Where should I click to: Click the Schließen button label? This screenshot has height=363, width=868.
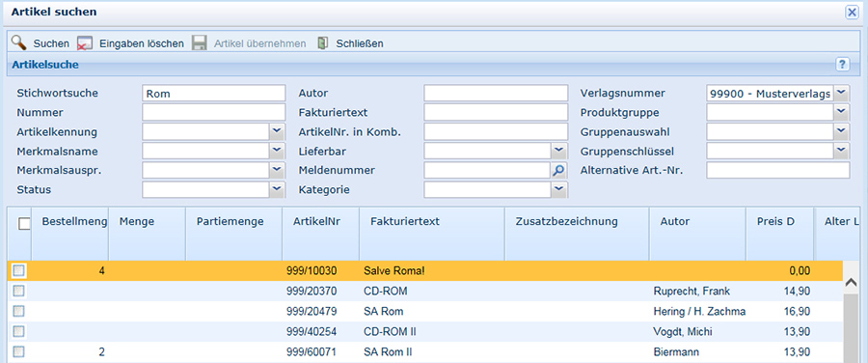(x=360, y=43)
